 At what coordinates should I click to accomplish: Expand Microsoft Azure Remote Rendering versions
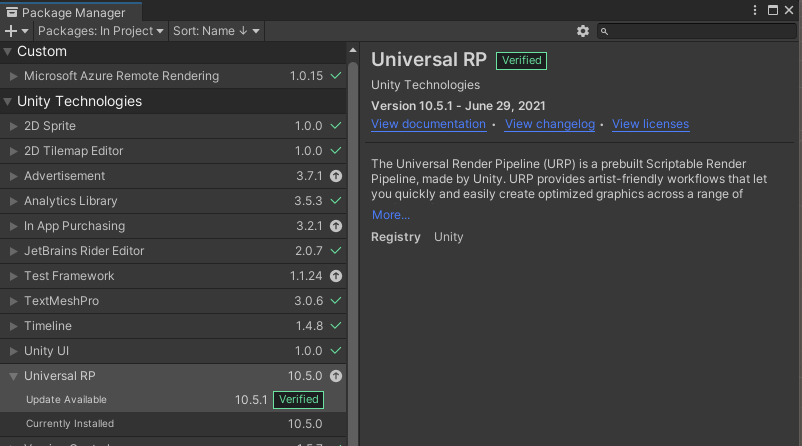click(14, 76)
